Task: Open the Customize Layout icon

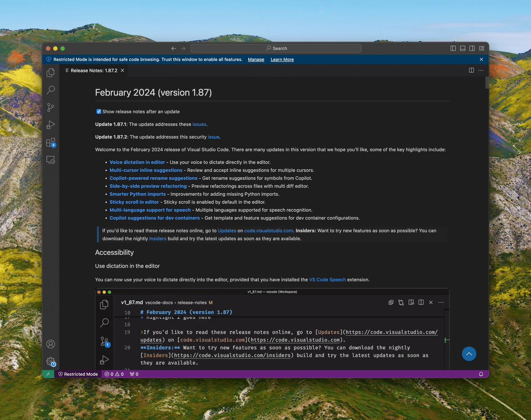Action: pyautogui.click(x=481, y=48)
